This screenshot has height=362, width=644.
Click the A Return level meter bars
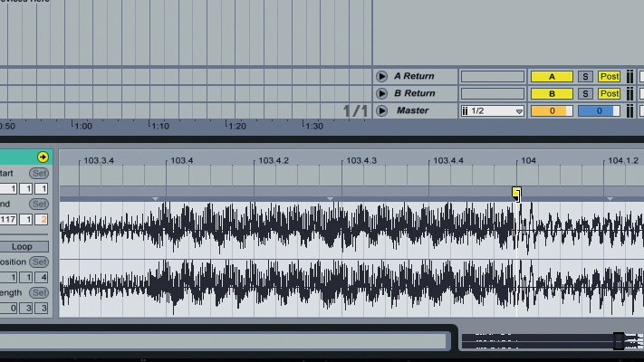pyautogui.click(x=630, y=76)
